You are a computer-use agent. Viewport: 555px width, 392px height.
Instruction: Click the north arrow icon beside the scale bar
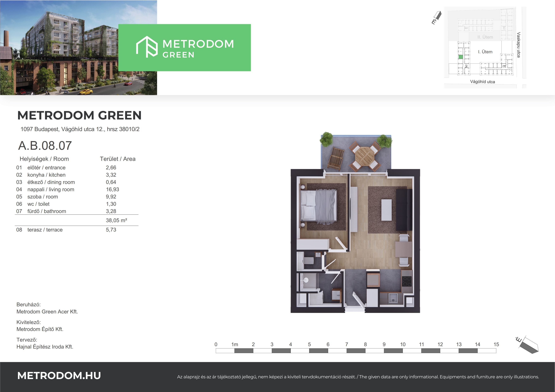[527, 345]
